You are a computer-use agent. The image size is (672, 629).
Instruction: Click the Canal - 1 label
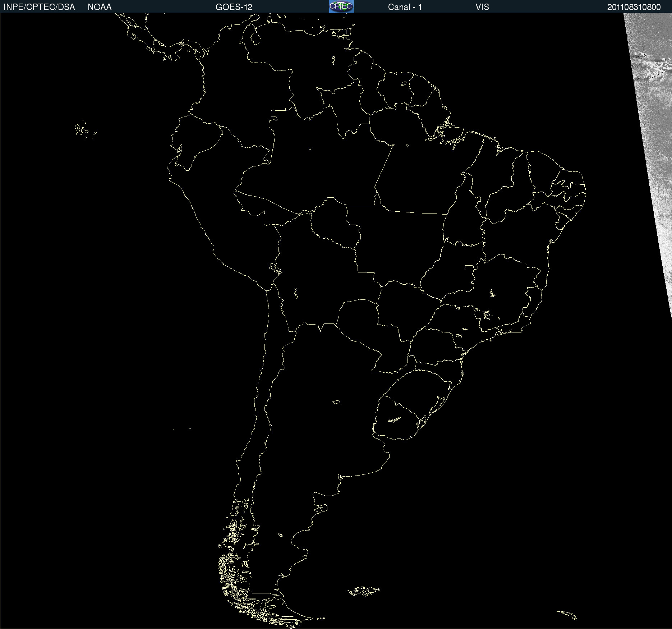(405, 7)
